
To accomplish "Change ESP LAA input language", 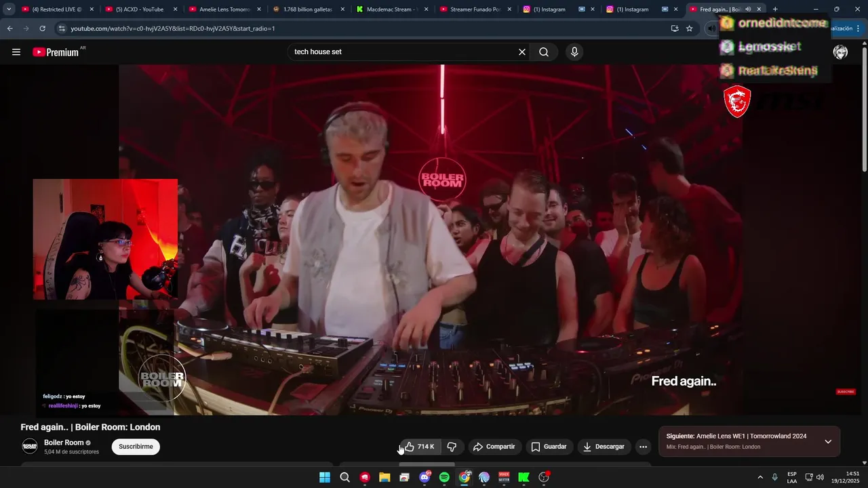I will pyautogui.click(x=792, y=478).
